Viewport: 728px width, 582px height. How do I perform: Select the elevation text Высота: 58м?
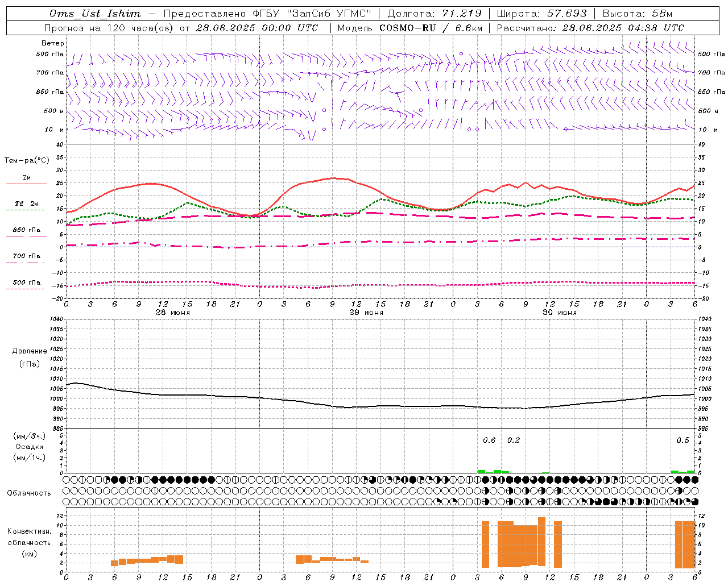click(637, 14)
